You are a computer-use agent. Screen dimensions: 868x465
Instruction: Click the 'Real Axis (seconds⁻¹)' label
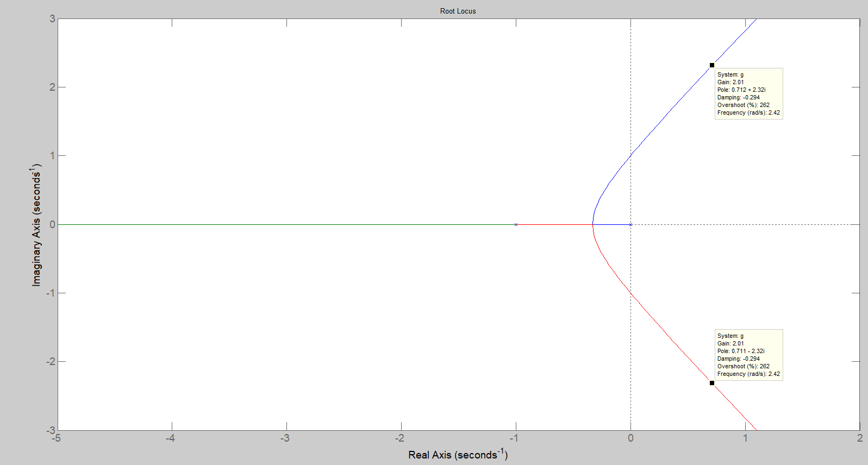tap(458, 454)
